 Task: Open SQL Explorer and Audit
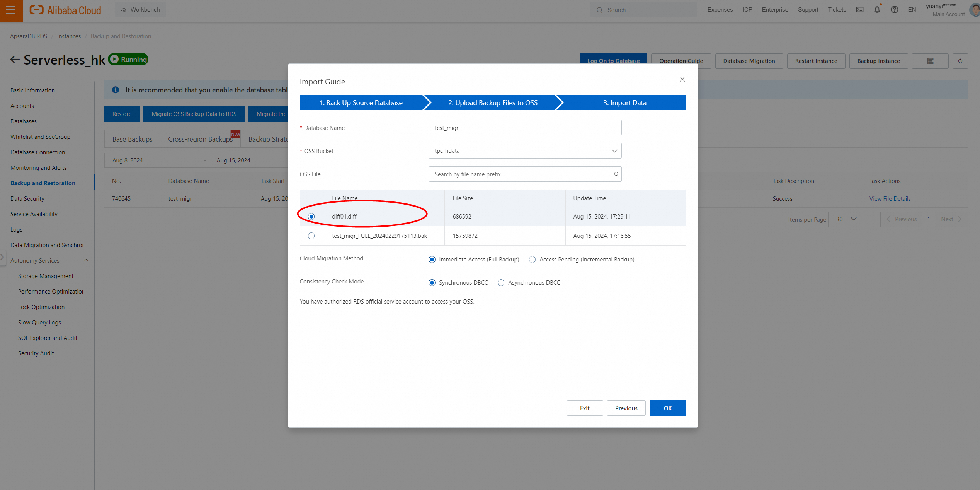(48, 338)
